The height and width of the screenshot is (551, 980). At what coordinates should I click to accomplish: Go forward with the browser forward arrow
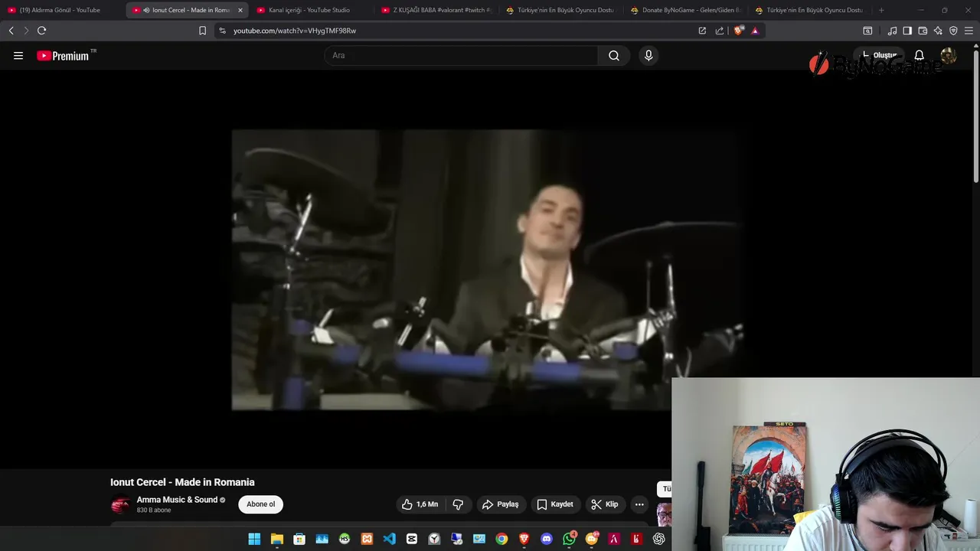tap(26, 31)
